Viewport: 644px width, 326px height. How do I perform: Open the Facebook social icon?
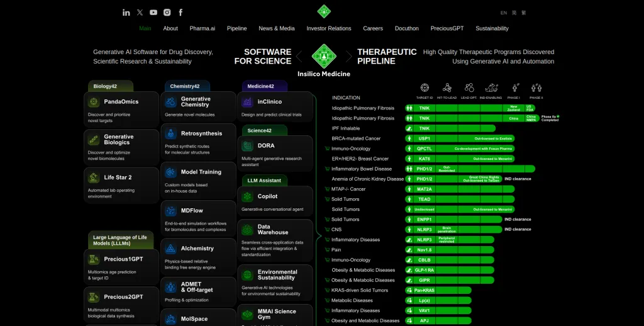[x=180, y=13]
